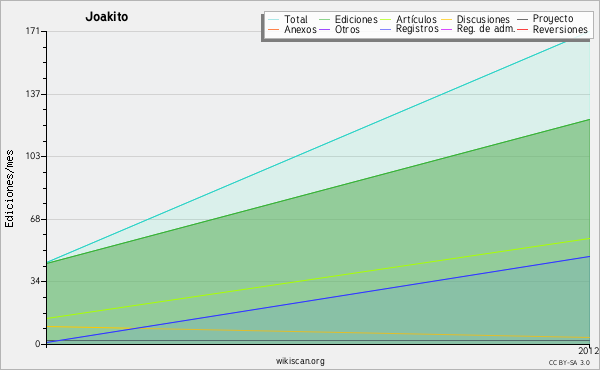This screenshot has width=600, height=370.
Task: Click the 2012 x-axis label
Action: tap(588, 350)
